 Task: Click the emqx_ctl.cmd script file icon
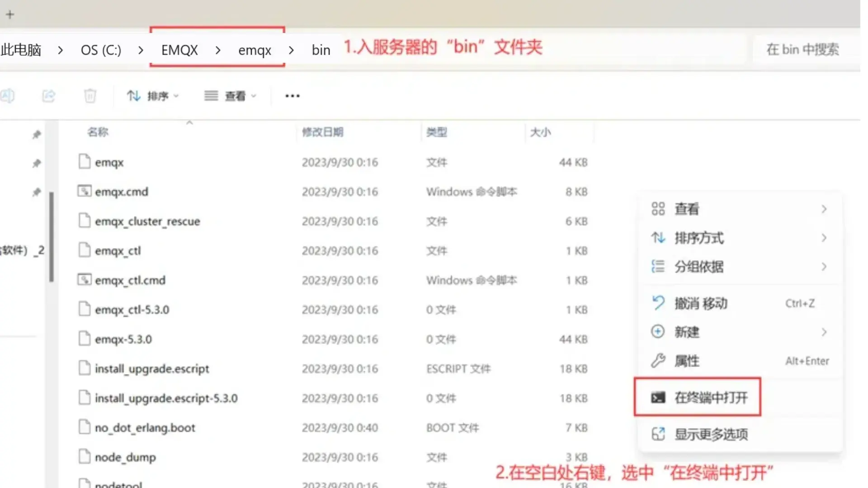pos(84,280)
